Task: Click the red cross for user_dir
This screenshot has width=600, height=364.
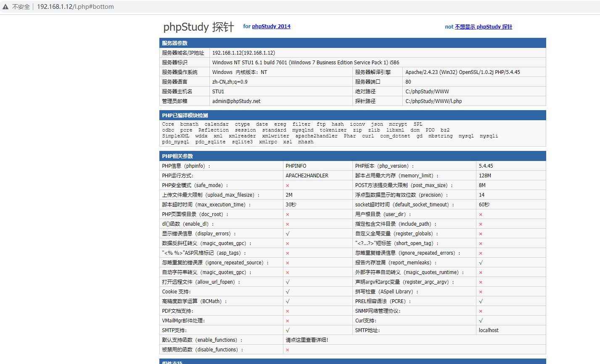Action: coord(481,215)
